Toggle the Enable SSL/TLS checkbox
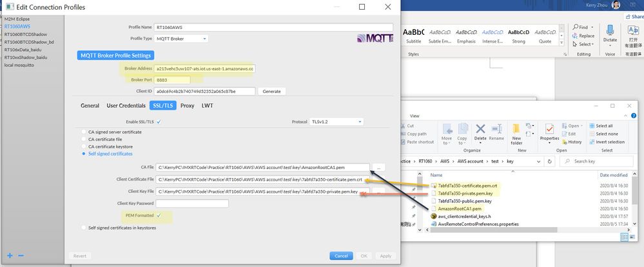This screenshot has width=644, height=267. [159, 122]
